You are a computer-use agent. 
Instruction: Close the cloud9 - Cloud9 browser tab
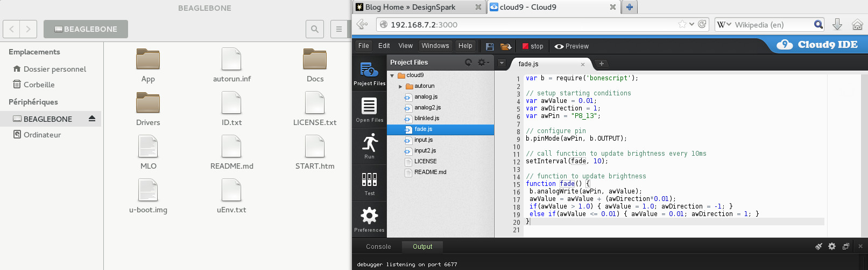click(x=612, y=7)
